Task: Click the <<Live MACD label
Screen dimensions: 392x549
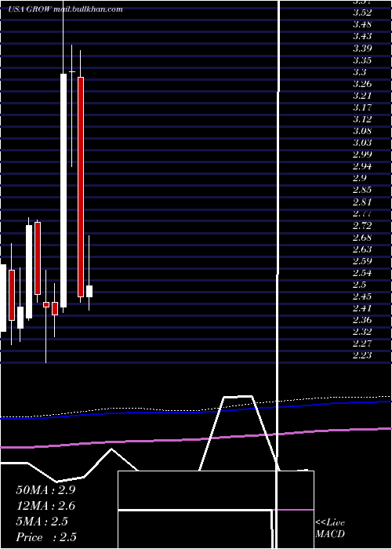Action: (330, 529)
